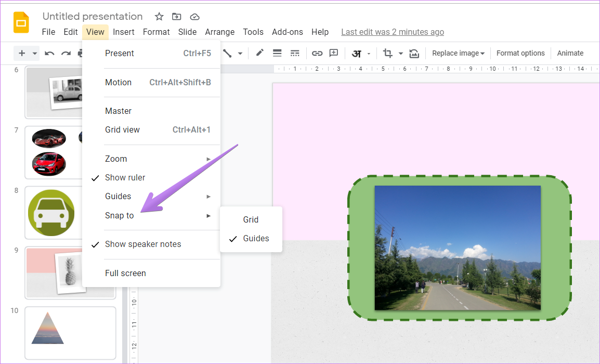Screen dimensions: 600x364
Task: Expand the Guides submenu
Action: (x=118, y=196)
